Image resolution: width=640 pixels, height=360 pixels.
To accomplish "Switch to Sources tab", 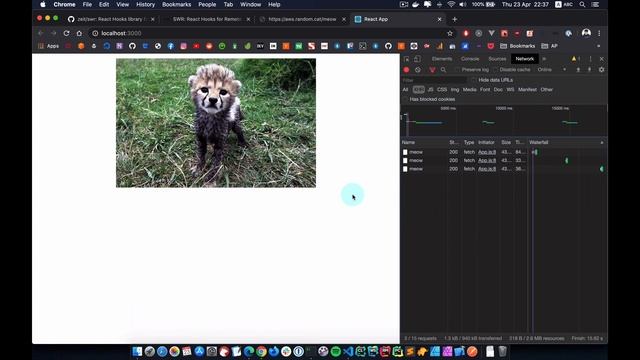I will tap(497, 59).
